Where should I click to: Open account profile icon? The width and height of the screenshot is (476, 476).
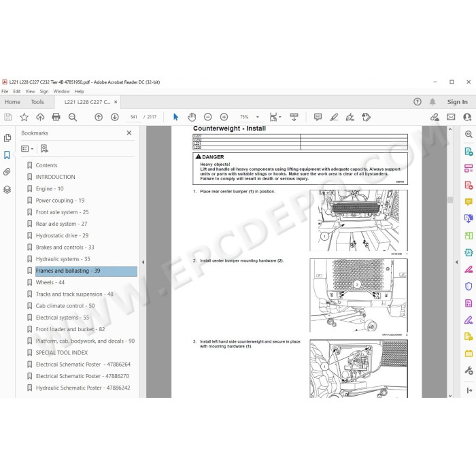tap(467, 117)
